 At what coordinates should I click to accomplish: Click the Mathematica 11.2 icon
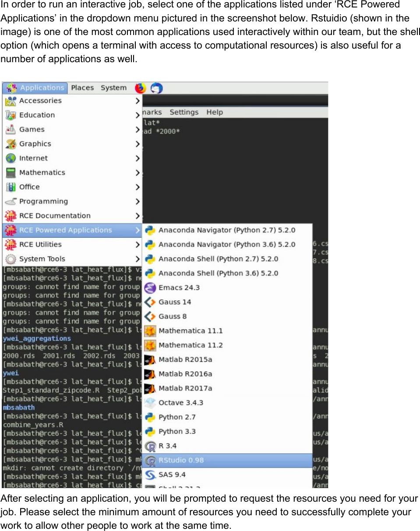click(150, 346)
